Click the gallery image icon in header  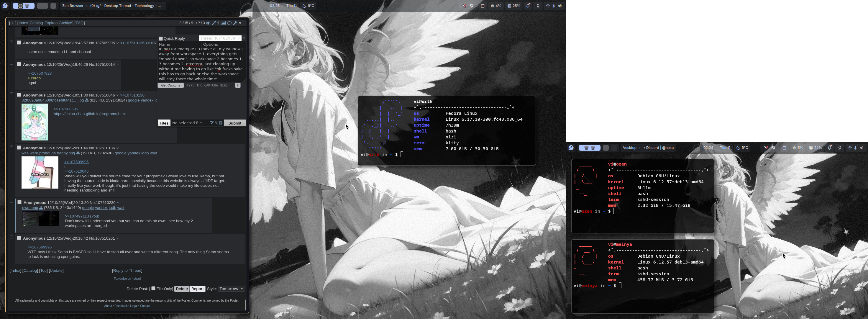[223, 23]
